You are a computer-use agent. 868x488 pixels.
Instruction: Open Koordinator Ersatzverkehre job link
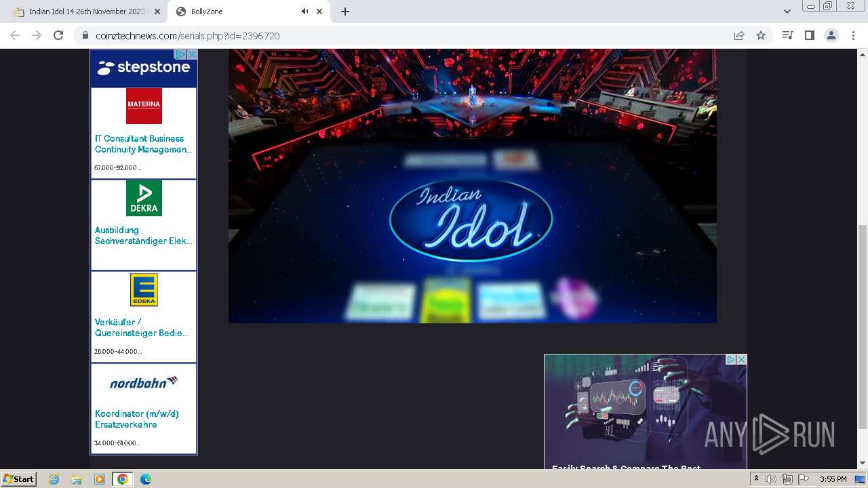(x=137, y=419)
